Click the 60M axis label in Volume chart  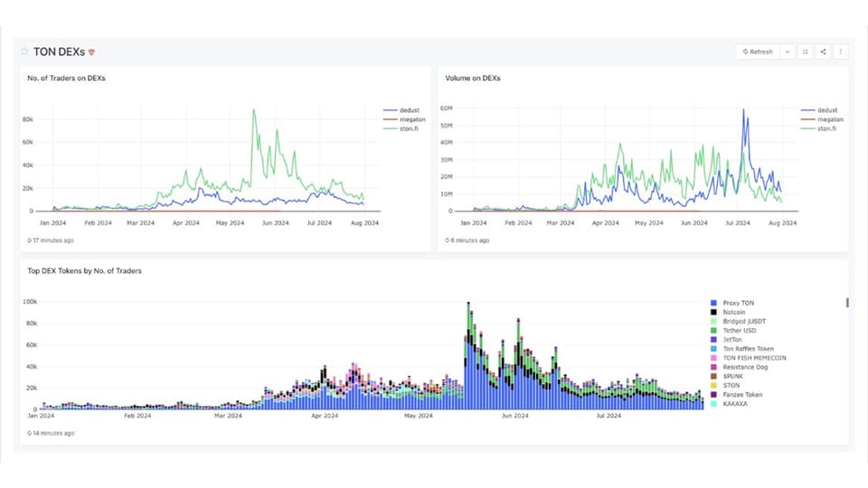click(x=446, y=108)
